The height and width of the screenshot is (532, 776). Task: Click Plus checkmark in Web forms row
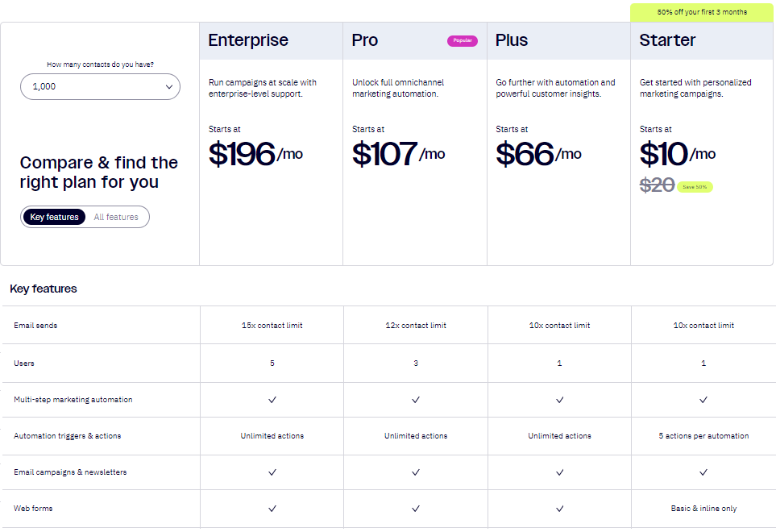tap(559, 509)
